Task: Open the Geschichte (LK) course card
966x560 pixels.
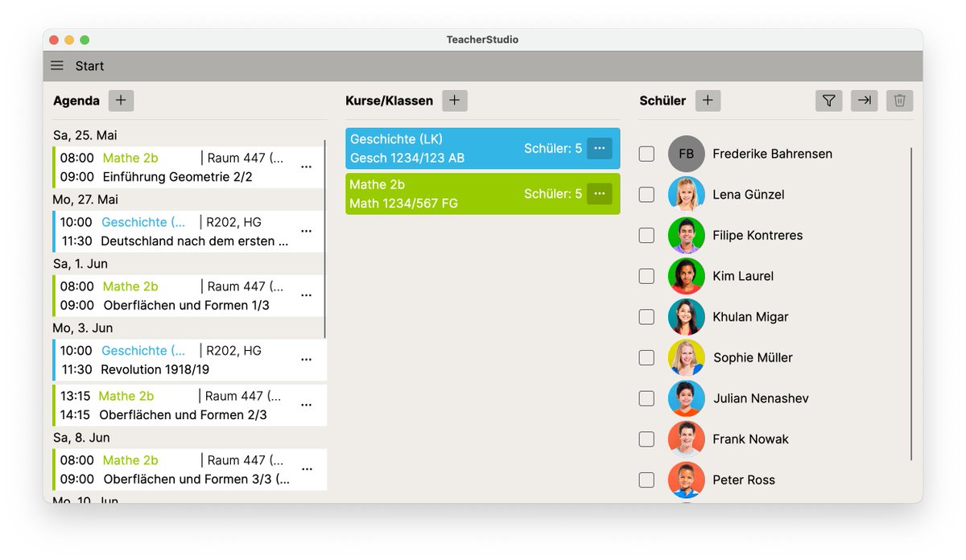Action: [483, 148]
